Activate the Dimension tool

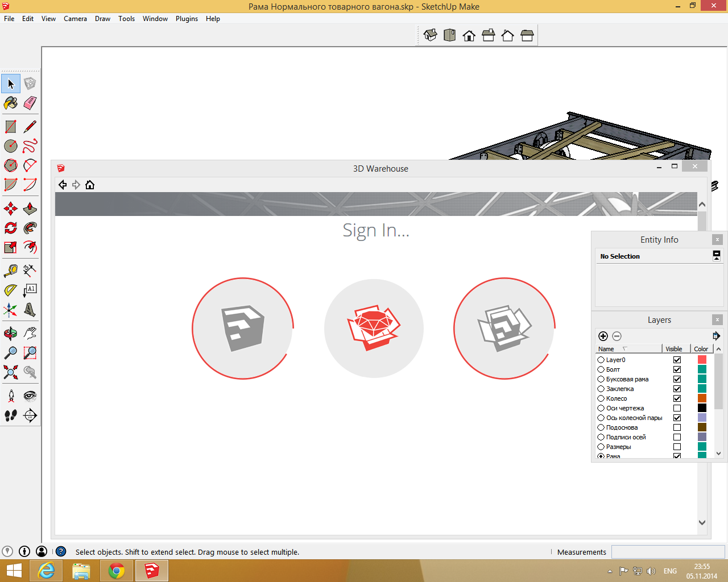[30, 271]
